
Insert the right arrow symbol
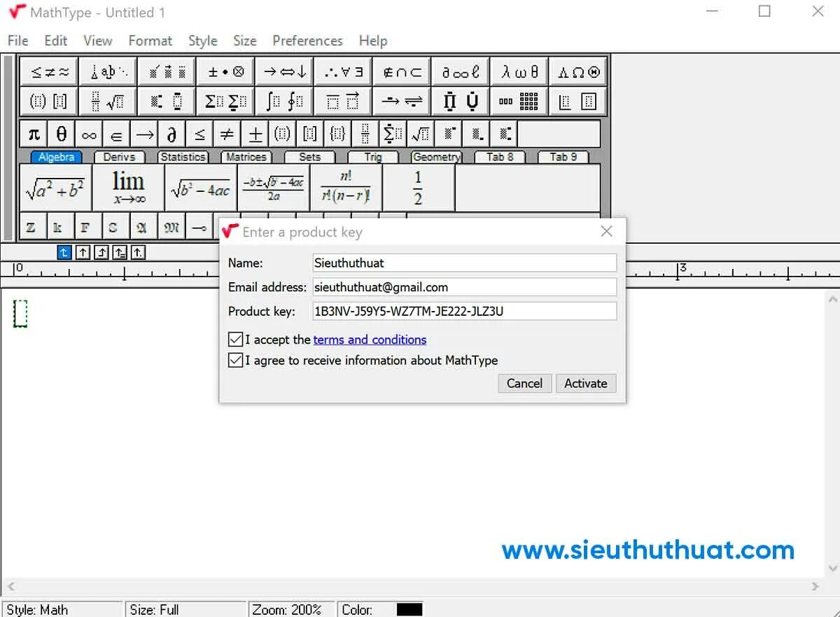coord(144,134)
